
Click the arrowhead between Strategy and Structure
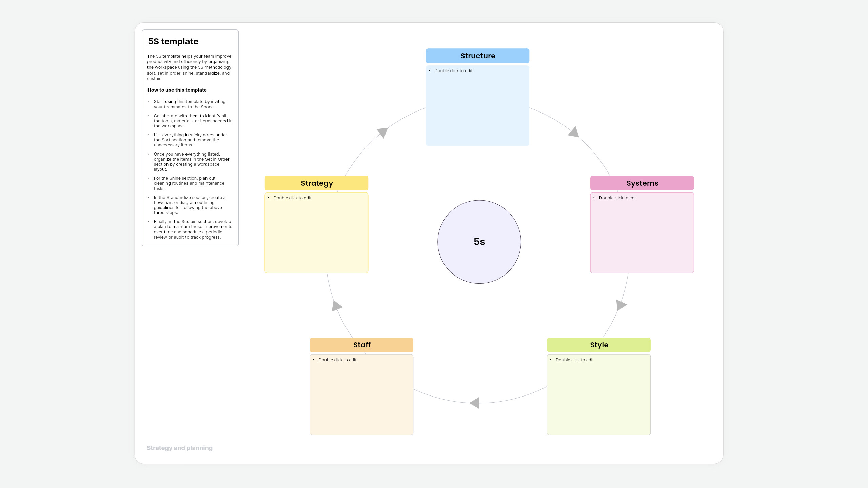382,132
